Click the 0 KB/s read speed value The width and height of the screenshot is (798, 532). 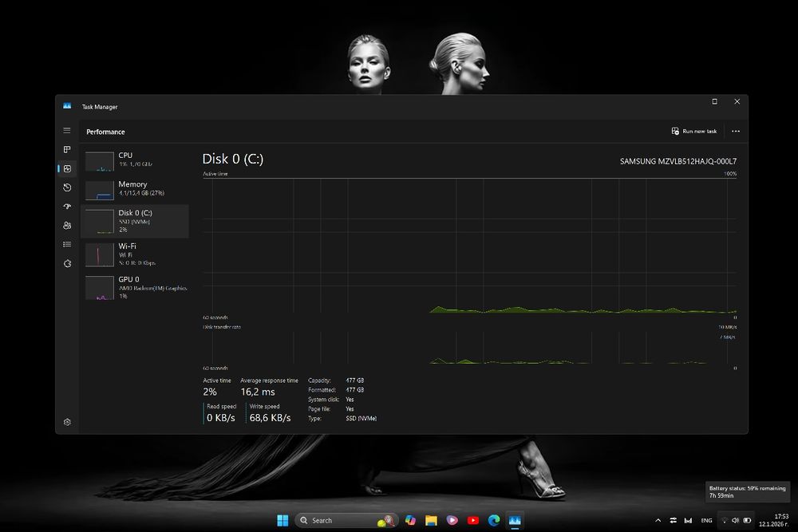[221, 418]
